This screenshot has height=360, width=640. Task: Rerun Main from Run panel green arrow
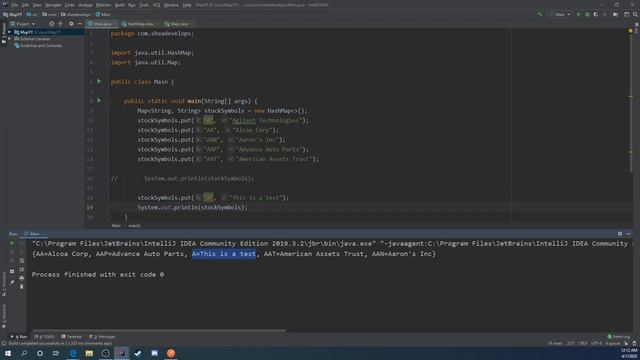click(12, 243)
